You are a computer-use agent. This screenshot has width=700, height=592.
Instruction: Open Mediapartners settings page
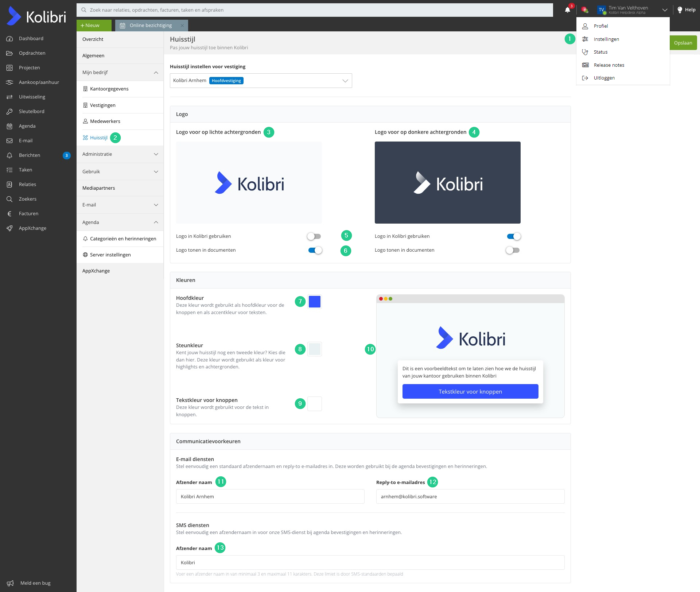tap(120, 188)
